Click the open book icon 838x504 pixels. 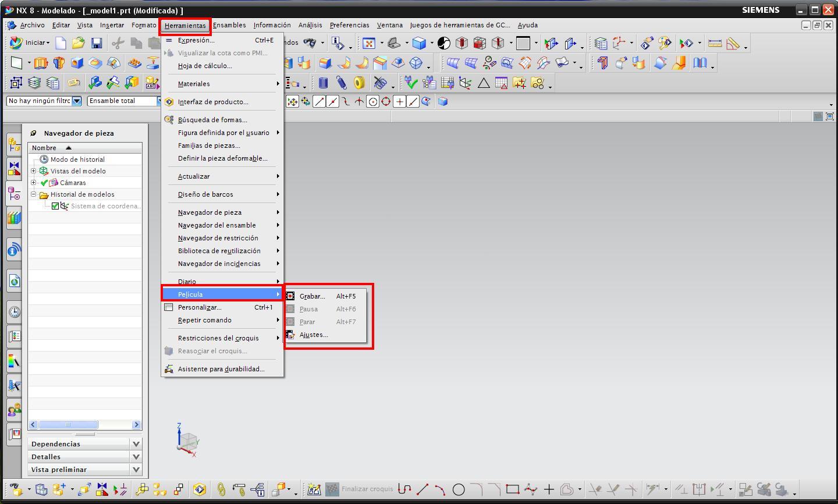pyautogui.click(x=699, y=63)
